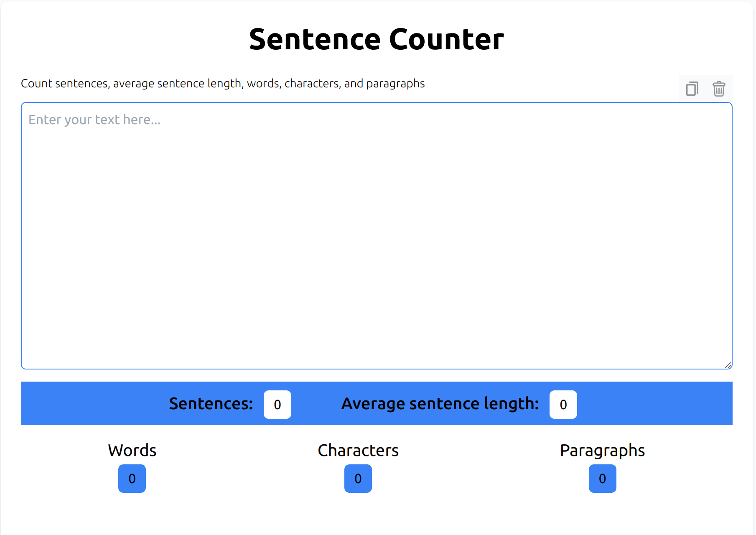Click the Paragraphs count blue badge
The image size is (756, 535).
602,479
